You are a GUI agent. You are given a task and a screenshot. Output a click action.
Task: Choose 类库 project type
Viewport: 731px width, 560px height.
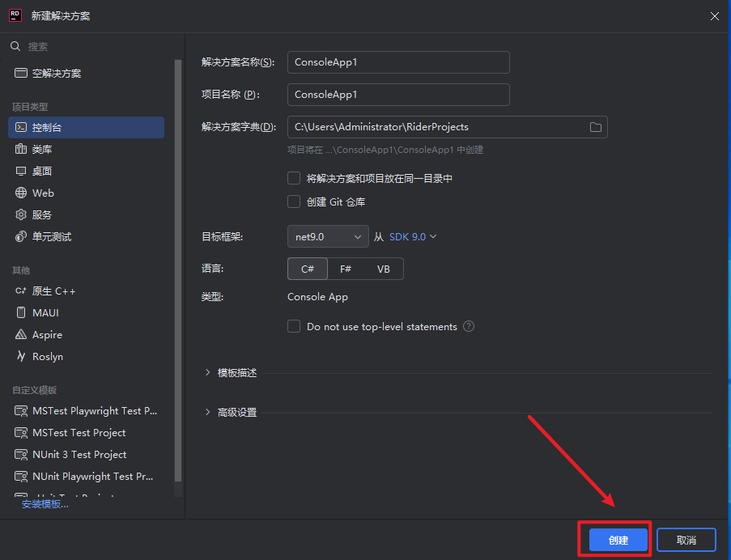[87, 149]
